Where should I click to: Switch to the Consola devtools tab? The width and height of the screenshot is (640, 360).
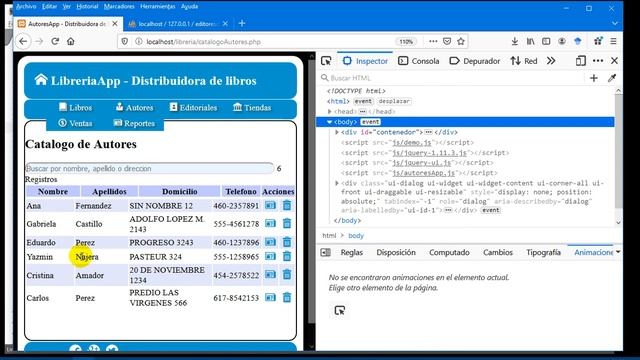click(x=419, y=61)
